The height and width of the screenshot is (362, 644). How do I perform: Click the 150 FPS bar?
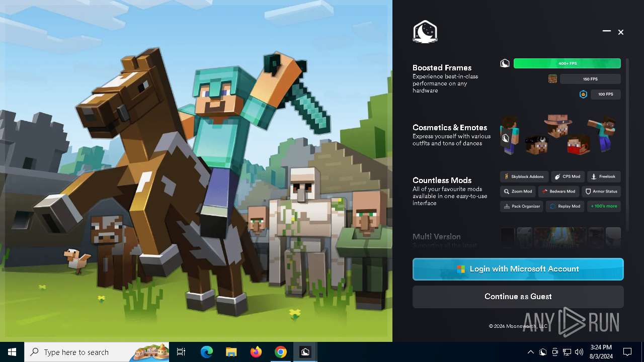tap(590, 79)
